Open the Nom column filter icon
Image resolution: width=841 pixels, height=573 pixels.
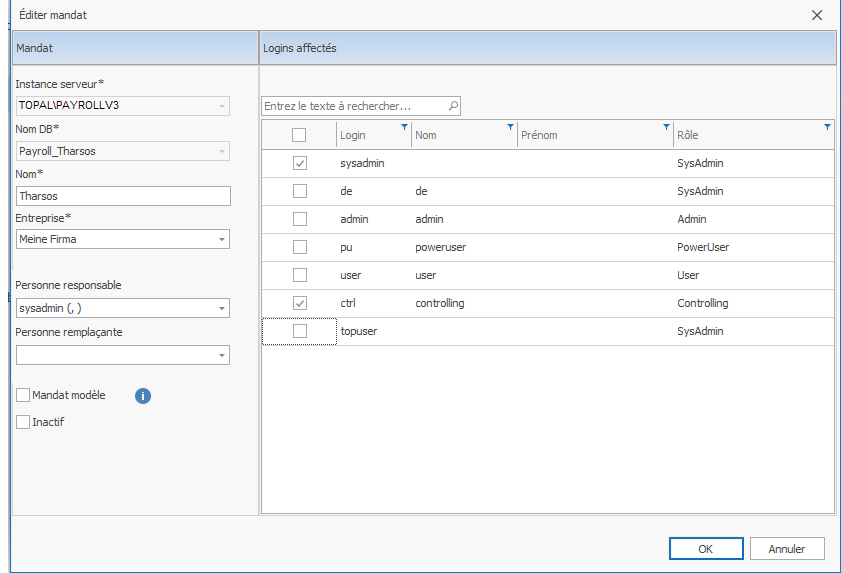[510, 127]
